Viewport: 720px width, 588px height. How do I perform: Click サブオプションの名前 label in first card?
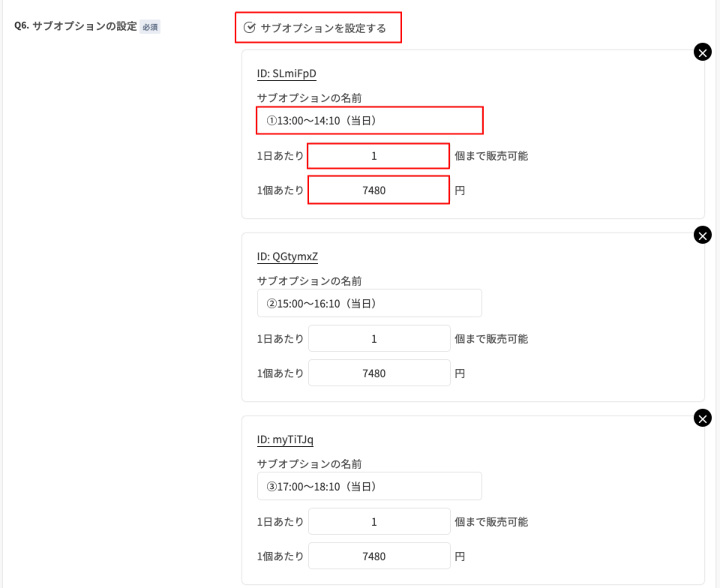tap(309, 98)
